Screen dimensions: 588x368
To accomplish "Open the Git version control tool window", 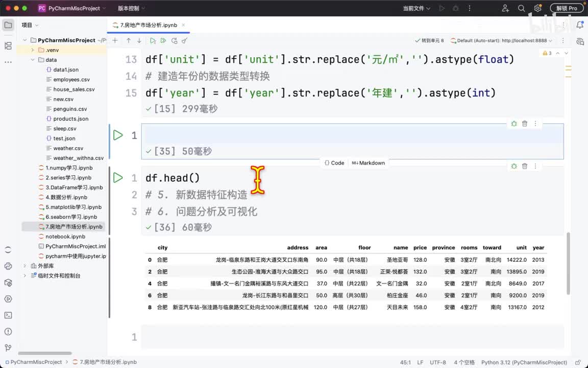I will pyautogui.click(x=8, y=348).
